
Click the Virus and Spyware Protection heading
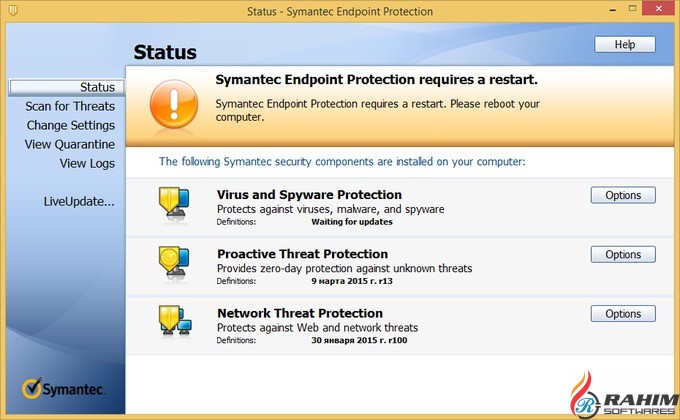[x=309, y=195]
